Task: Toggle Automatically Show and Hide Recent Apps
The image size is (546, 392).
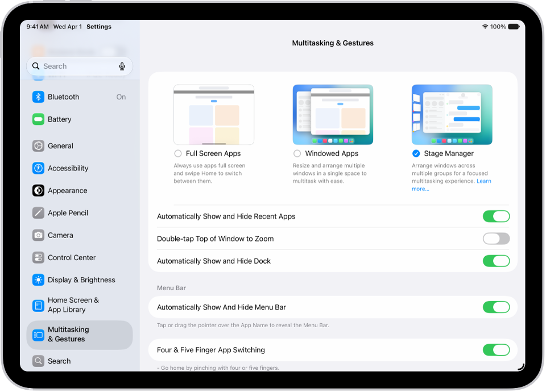Action: (x=496, y=216)
